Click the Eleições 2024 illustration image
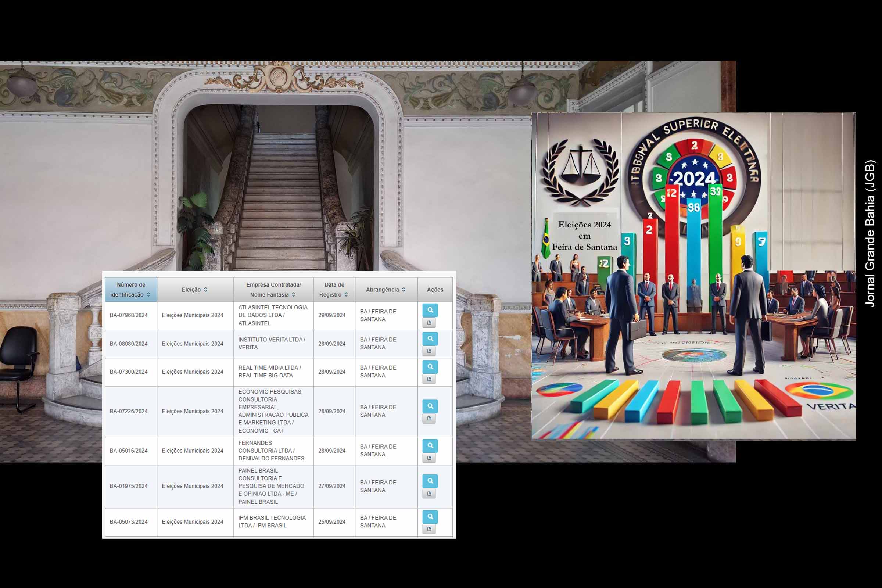 point(694,276)
